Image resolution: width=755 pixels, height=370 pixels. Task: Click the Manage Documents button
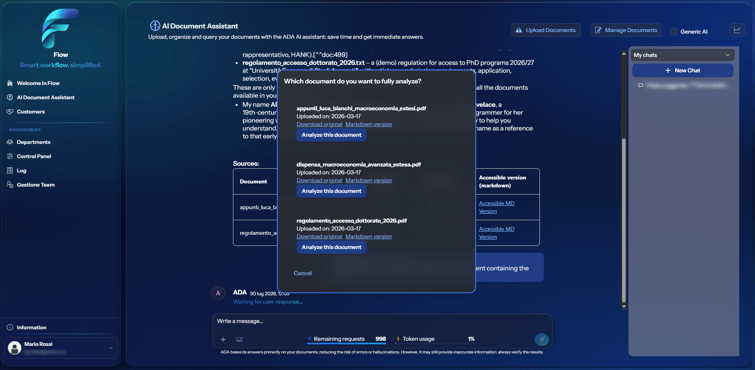click(x=626, y=30)
